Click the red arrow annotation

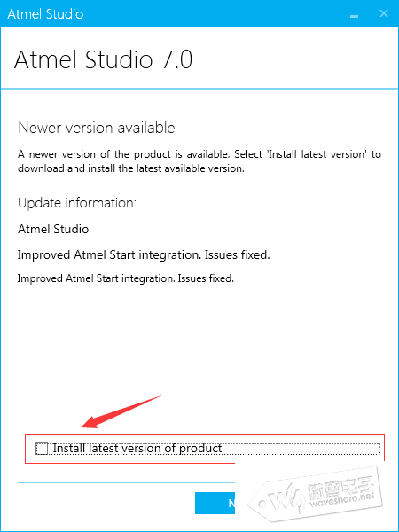click(121, 412)
